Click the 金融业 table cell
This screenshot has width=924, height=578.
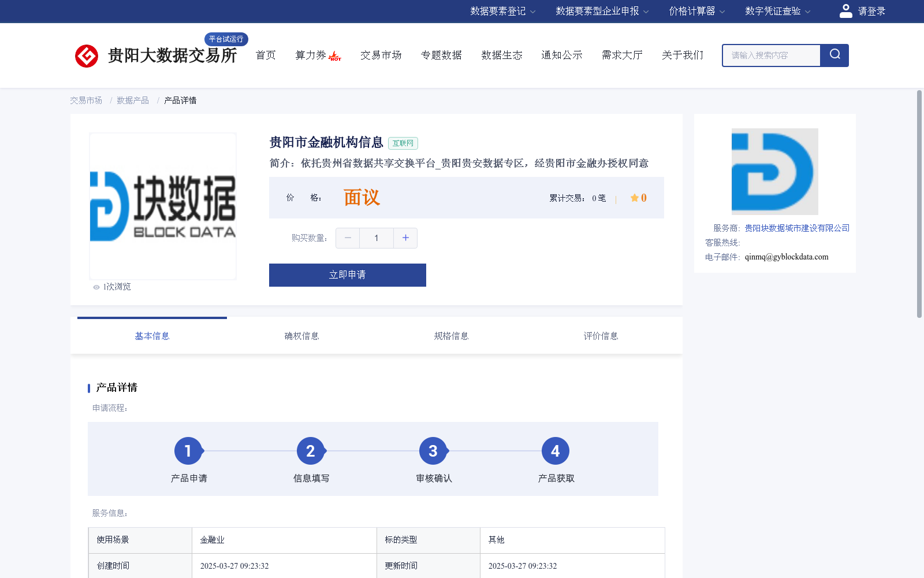284,540
